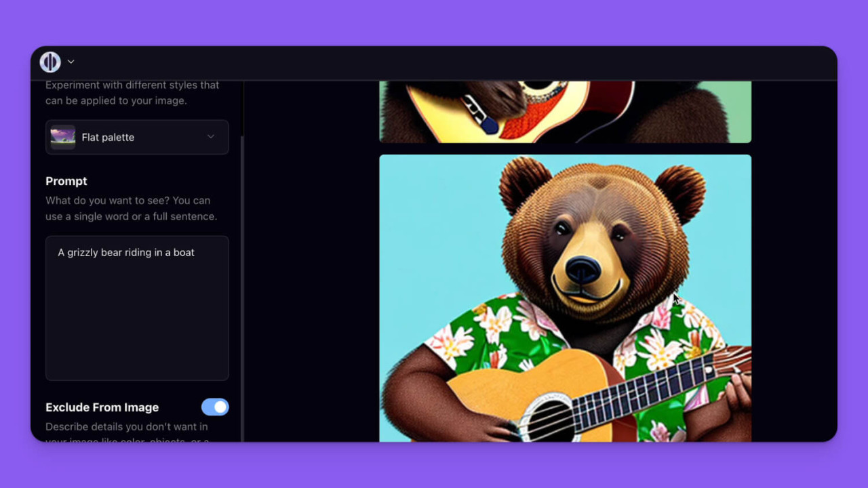Click the bear's nose in the lower image
Viewport: 868px width, 488px height.
[x=583, y=269]
